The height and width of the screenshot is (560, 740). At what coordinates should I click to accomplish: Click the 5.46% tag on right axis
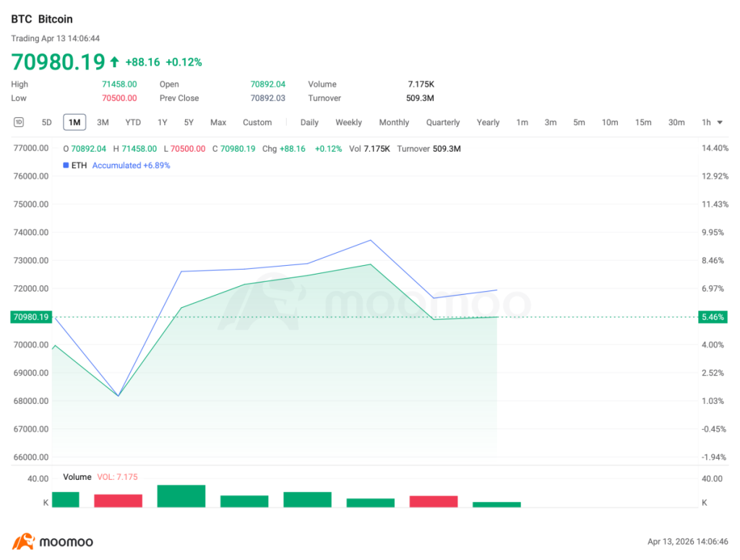(x=713, y=317)
